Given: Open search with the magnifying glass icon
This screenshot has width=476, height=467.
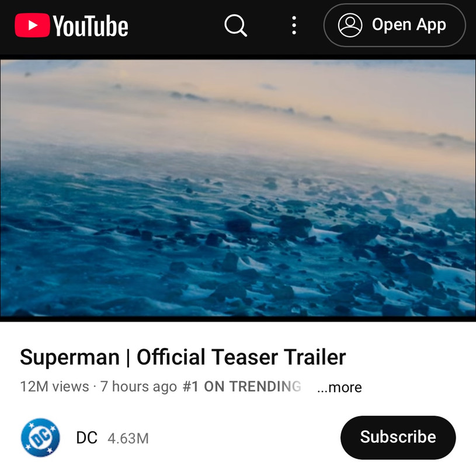Looking at the screenshot, I should [x=235, y=26].
